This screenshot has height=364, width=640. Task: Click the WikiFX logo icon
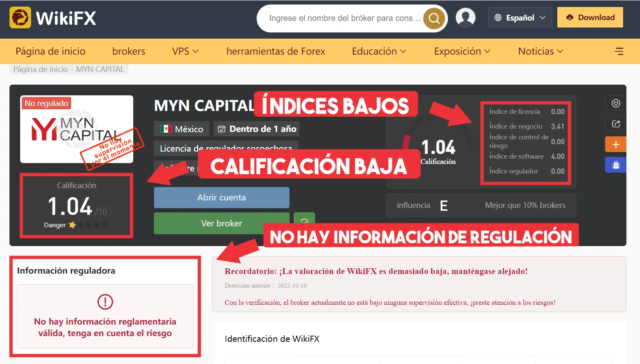click(x=20, y=18)
